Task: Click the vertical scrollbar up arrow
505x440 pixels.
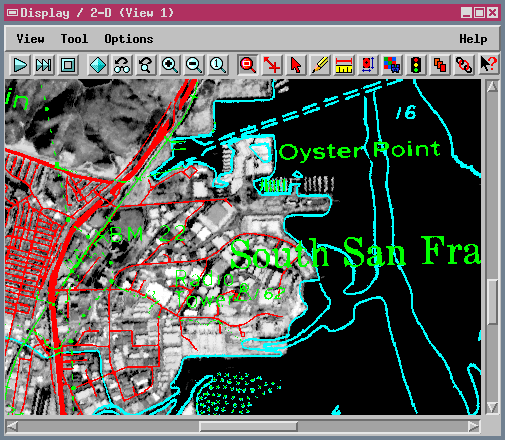Action: pyautogui.click(x=492, y=87)
